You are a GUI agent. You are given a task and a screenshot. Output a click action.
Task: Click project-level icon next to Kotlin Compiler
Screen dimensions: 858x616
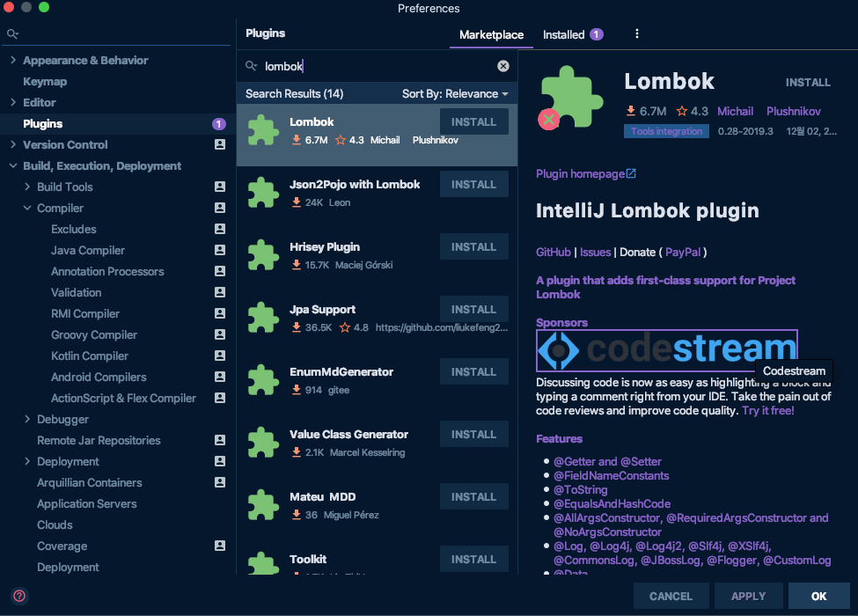[220, 356]
